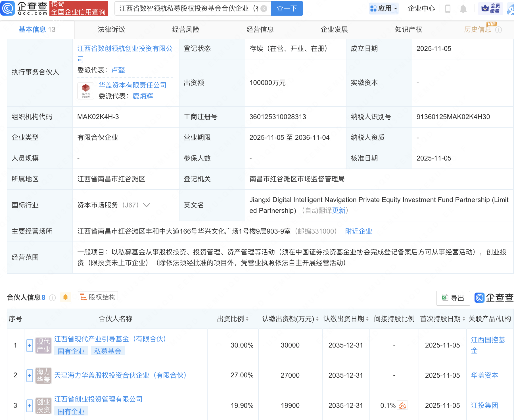
Task: Click the partner info monitoring bell icon
Action: (65, 297)
